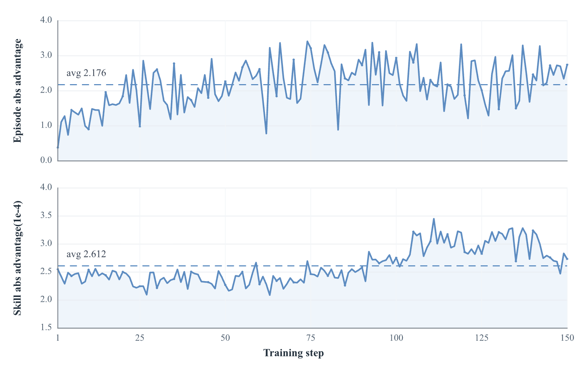
Task: Click the 'avg 2.176' label in top chart
Action: click(86, 73)
